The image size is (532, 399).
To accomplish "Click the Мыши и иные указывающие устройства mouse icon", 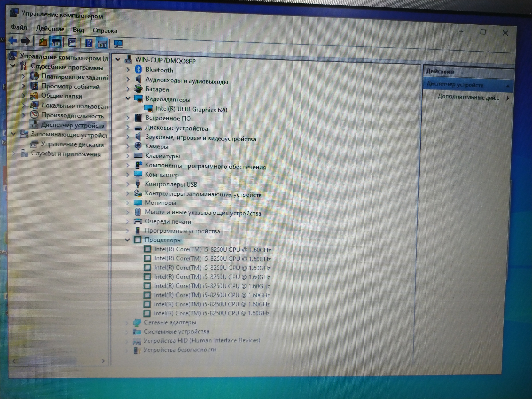I will tap(138, 212).
